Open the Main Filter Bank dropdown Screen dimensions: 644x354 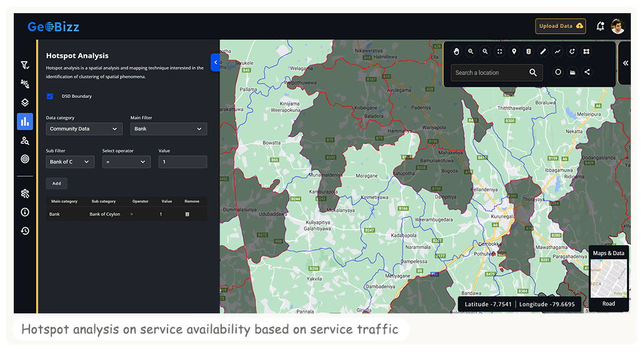169,129
